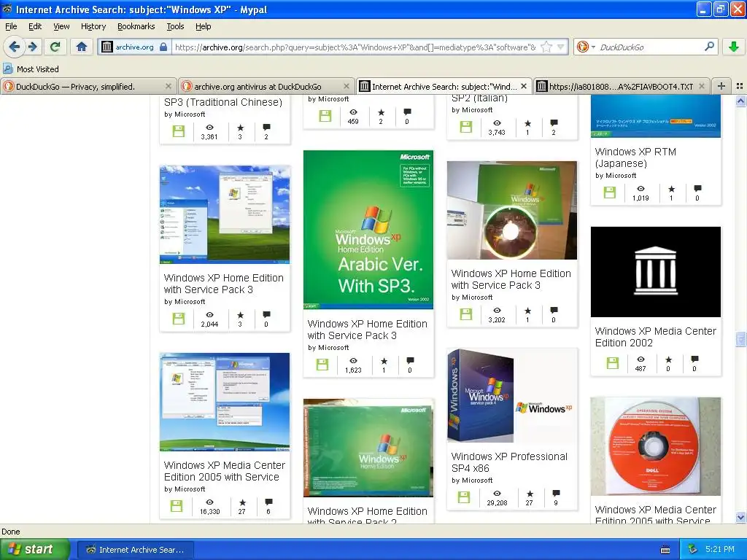Open the Home page button
The width and height of the screenshot is (747, 560).
click(x=82, y=47)
